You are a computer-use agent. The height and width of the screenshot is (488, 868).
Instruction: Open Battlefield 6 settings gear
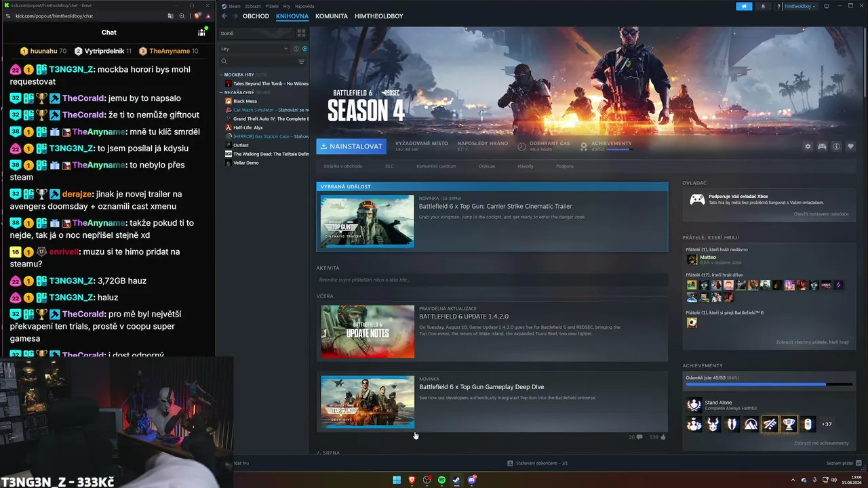(808, 146)
